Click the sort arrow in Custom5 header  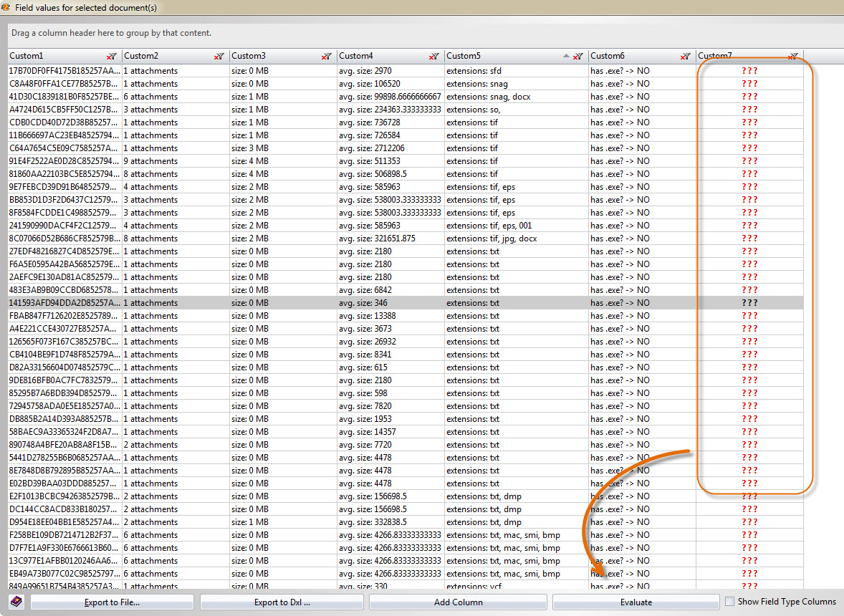pos(567,56)
